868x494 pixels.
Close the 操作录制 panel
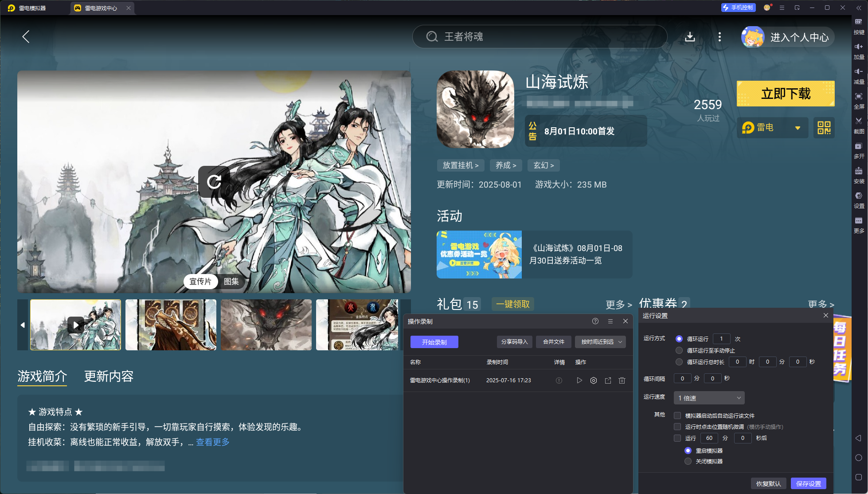(x=626, y=321)
